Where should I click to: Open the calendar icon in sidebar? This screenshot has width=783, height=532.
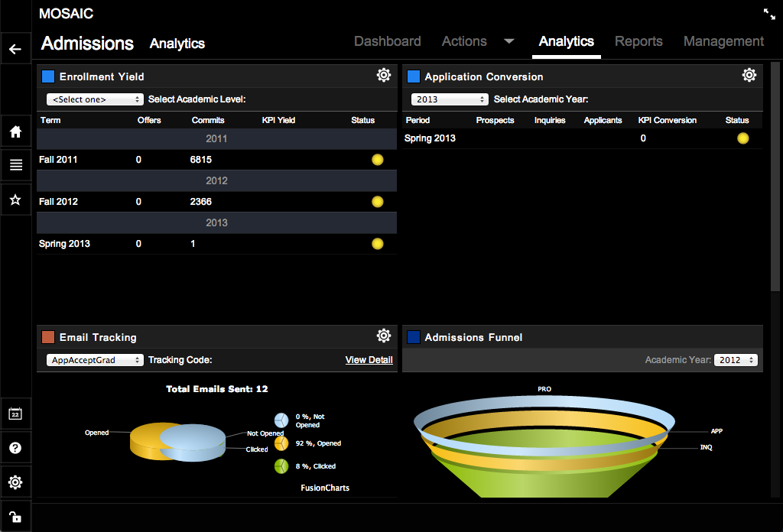point(15,414)
